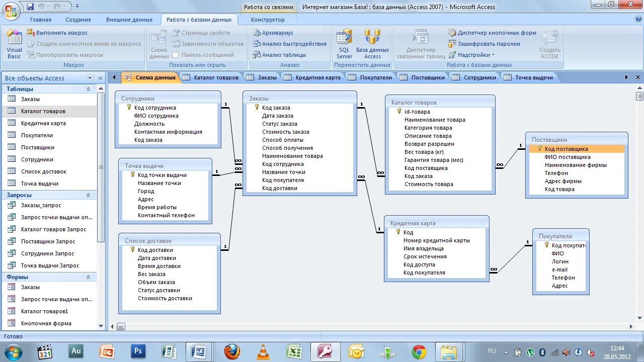Image resolution: width=644 pixels, height=362 pixels.
Task: Switch to Кредитная карта document tab
Action: click(x=312, y=77)
